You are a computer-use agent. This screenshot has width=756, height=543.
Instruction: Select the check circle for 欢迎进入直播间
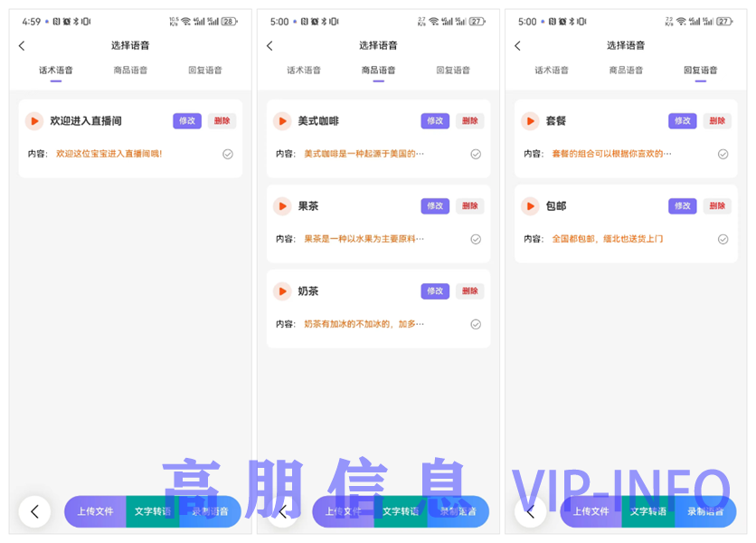[x=228, y=154]
